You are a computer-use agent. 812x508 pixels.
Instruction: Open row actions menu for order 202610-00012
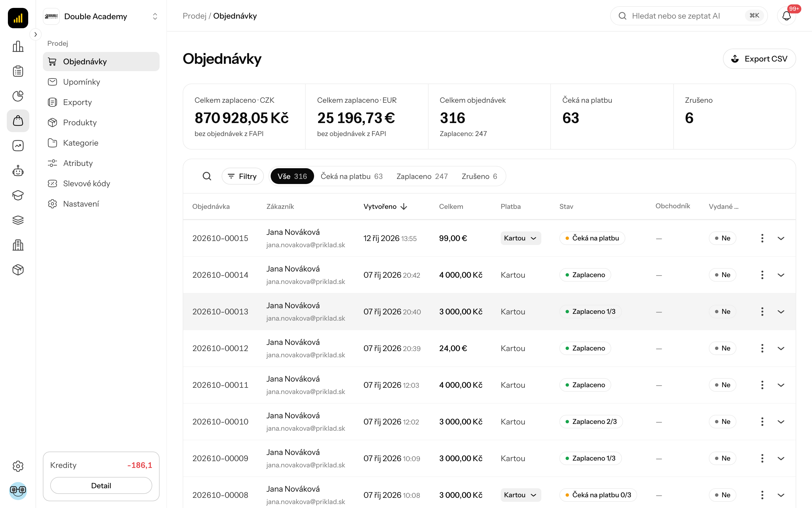(x=762, y=348)
